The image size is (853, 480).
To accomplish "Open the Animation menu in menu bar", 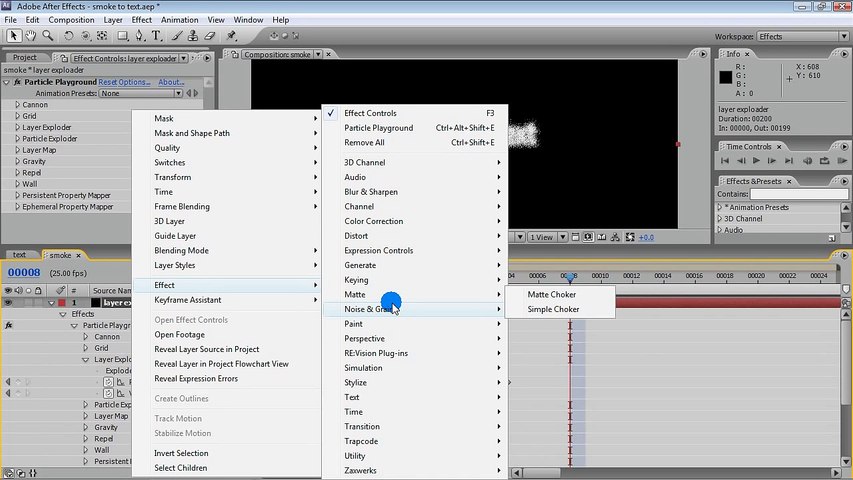I will [x=180, y=20].
